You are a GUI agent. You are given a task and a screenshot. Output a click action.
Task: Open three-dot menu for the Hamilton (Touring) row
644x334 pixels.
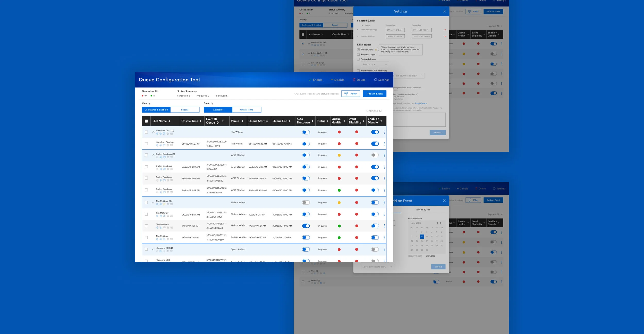[x=384, y=144]
